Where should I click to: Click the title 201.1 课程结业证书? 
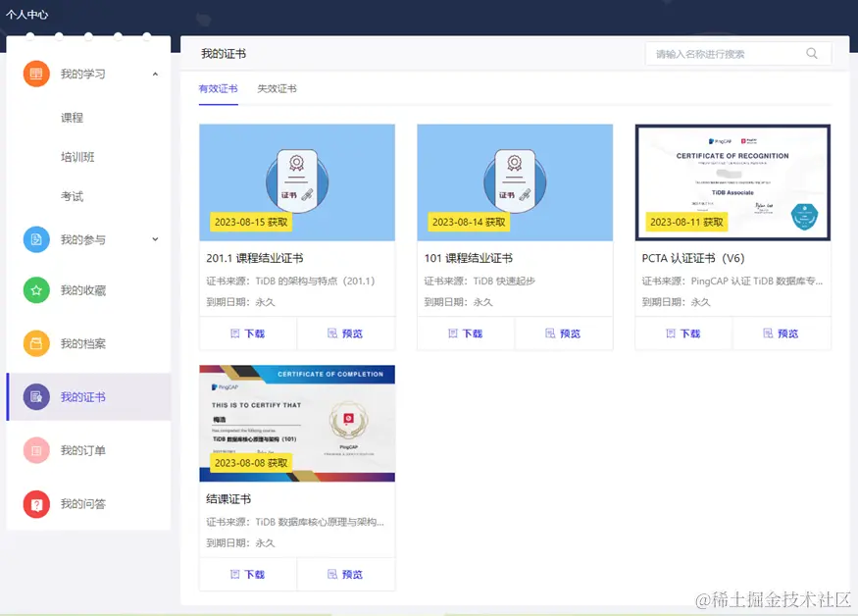[x=254, y=258]
